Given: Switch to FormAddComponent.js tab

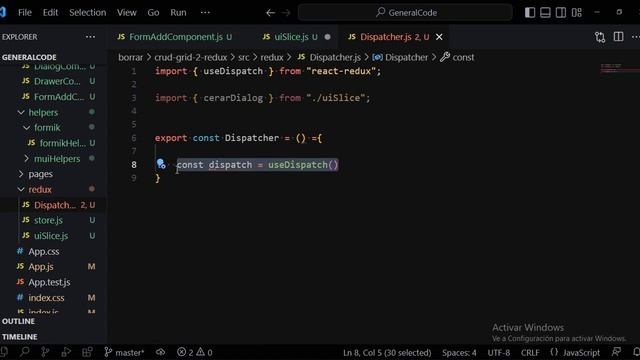Looking at the screenshot, I should (x=175, y=37).
